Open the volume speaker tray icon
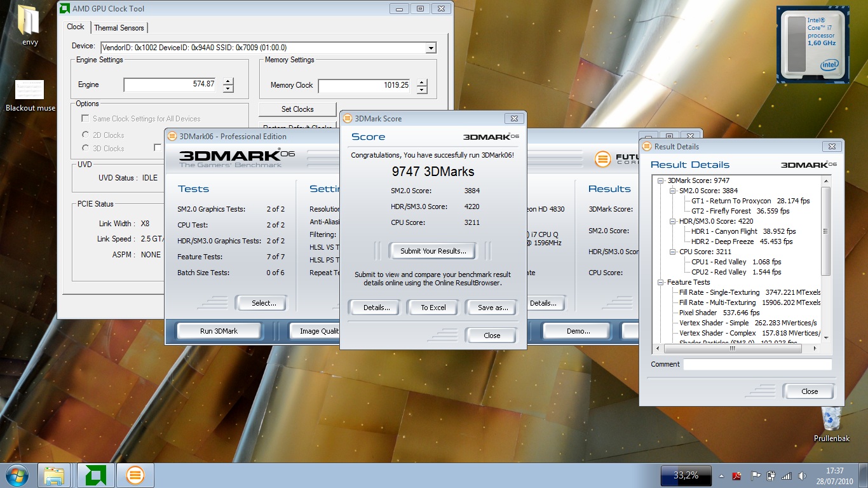868x488 pixels. pyautogui.click(x=803, y=475)
